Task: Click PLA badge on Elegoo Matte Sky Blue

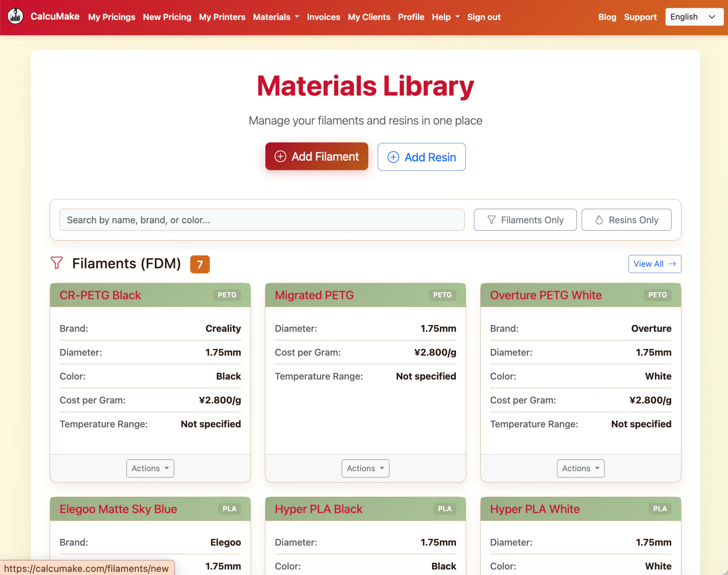Action: tap(229, 509)
